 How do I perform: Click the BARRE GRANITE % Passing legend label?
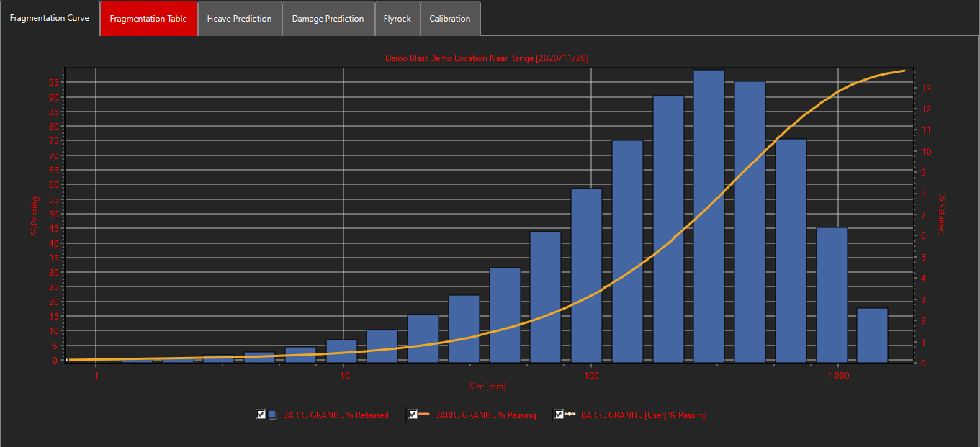[x=485, y=415]
